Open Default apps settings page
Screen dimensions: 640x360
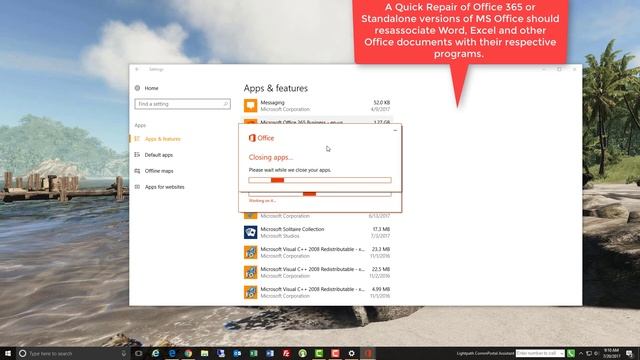[159, 155]
